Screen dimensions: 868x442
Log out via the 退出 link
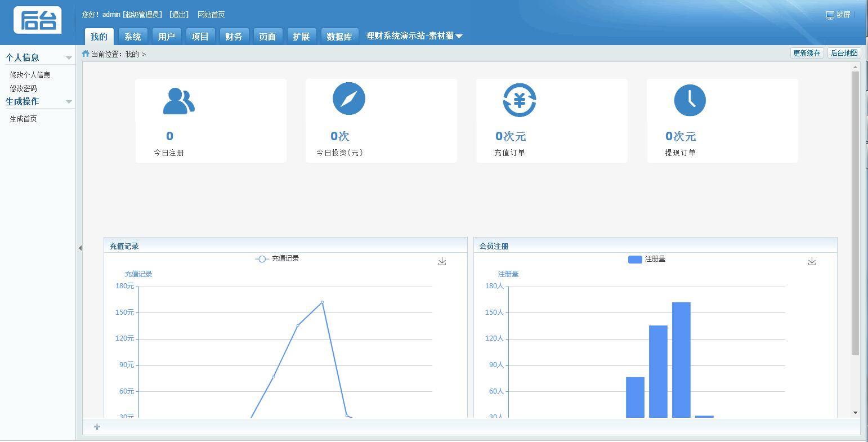[x=178, y=15]
